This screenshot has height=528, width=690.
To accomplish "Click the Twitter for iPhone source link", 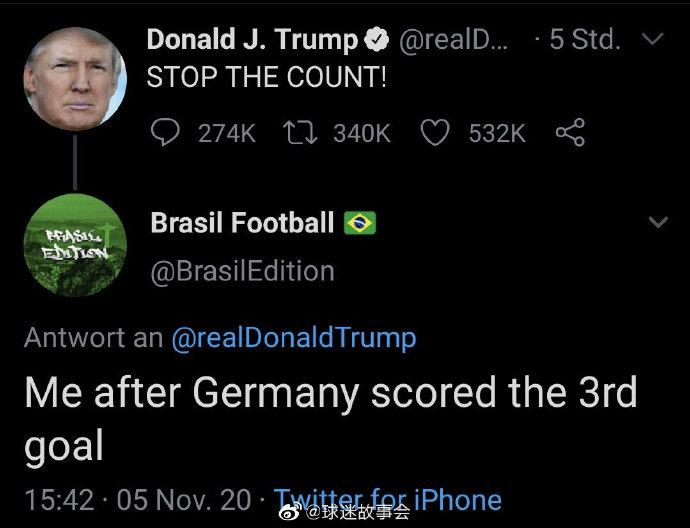I will (388, 498).
